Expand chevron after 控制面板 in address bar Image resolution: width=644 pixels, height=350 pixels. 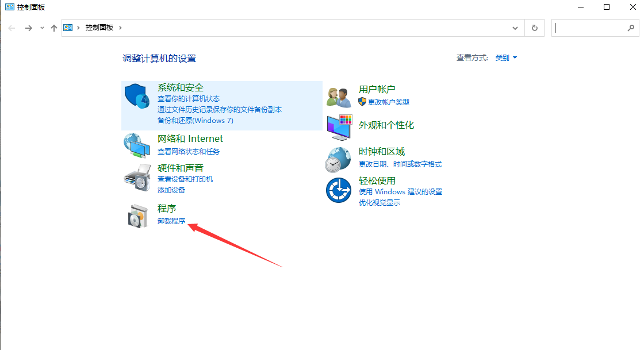coord(120,28)
